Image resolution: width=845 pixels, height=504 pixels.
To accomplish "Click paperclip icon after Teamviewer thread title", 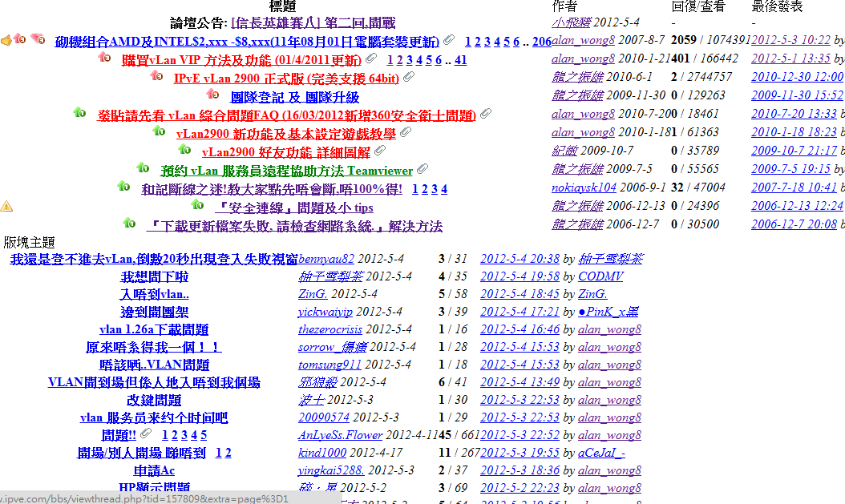I will point(422,168).
